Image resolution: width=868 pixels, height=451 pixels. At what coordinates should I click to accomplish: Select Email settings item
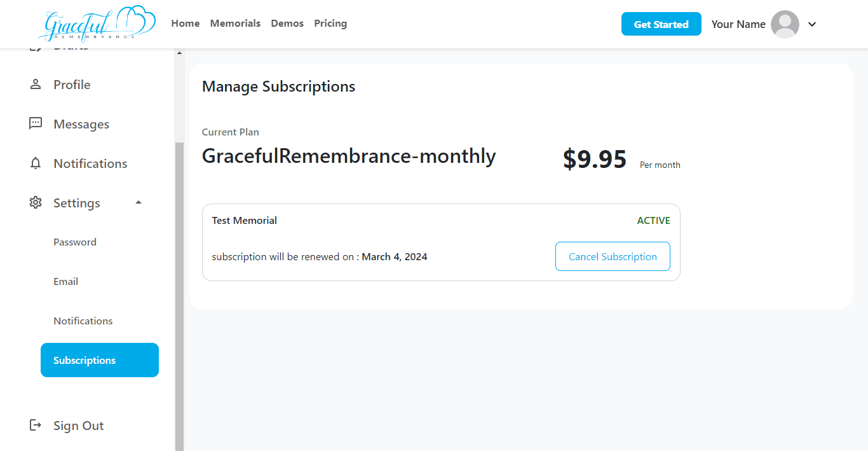[65, 281]
